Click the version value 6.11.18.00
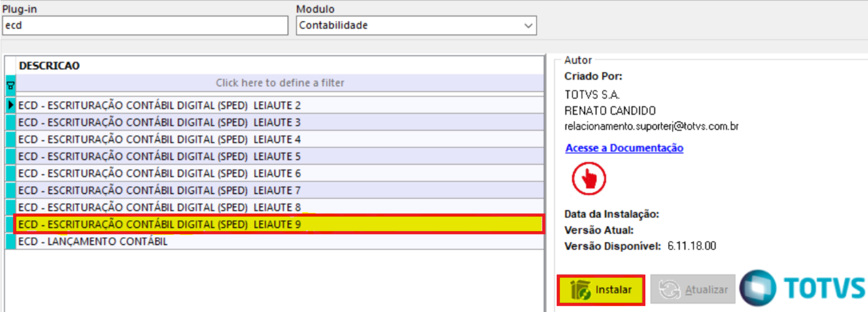 pos(692,246)
